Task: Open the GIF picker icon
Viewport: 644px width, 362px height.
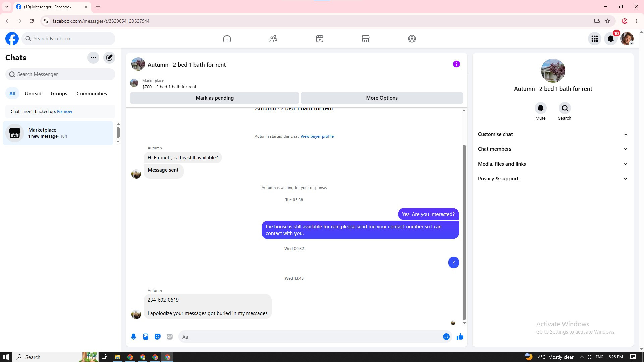Action: click(x=170, y=337)
